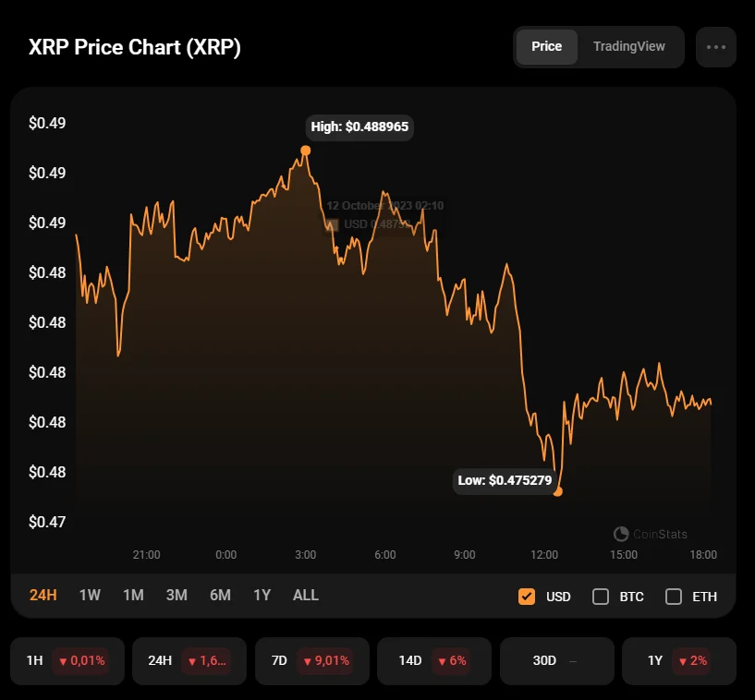This screenshot has width=755, height=700.
Task: Open the three-dot more options menu
Action: pyautogui.click(x=715, y=47)
